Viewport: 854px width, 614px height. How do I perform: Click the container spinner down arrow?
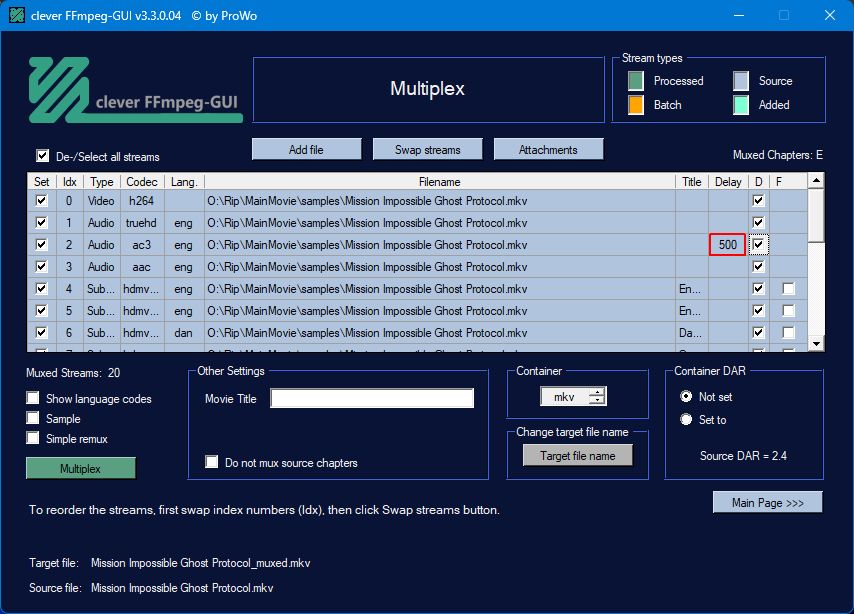598,401
